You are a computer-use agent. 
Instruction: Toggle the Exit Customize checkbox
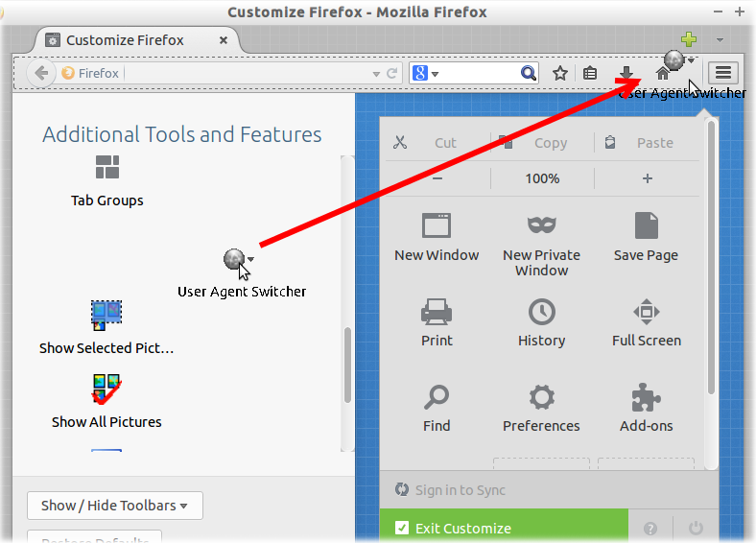tap(402, 529)
